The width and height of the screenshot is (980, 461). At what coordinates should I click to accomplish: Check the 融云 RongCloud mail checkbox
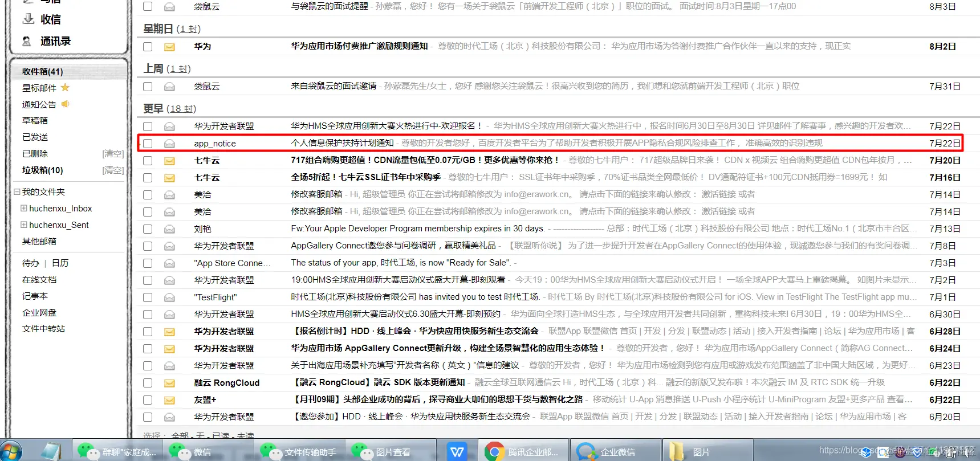click(x=148, y=383)
